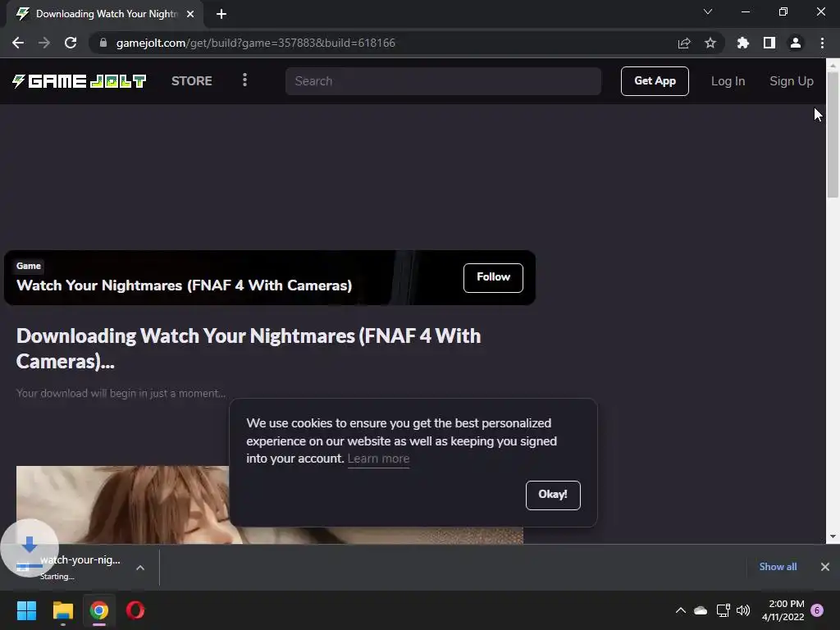Click the address bar URL
This screenshot has width=840, height=630.
pyautogui.click(x=256, y=43)
